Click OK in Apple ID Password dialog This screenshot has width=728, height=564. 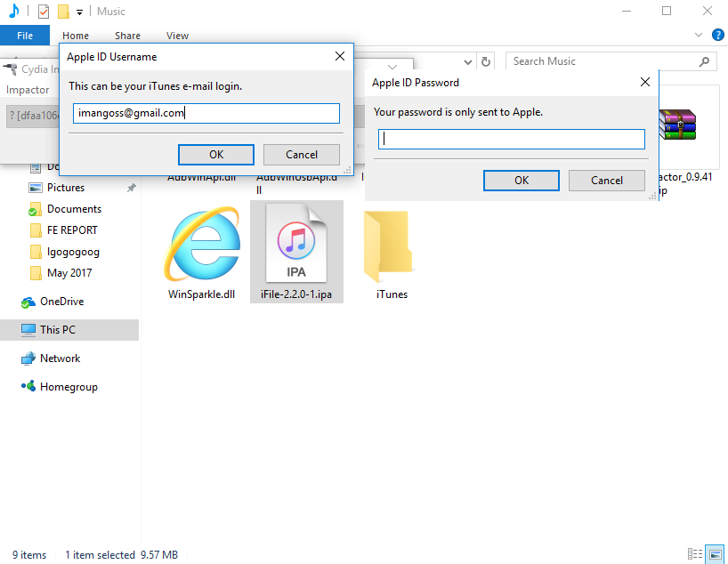[522, 181]
